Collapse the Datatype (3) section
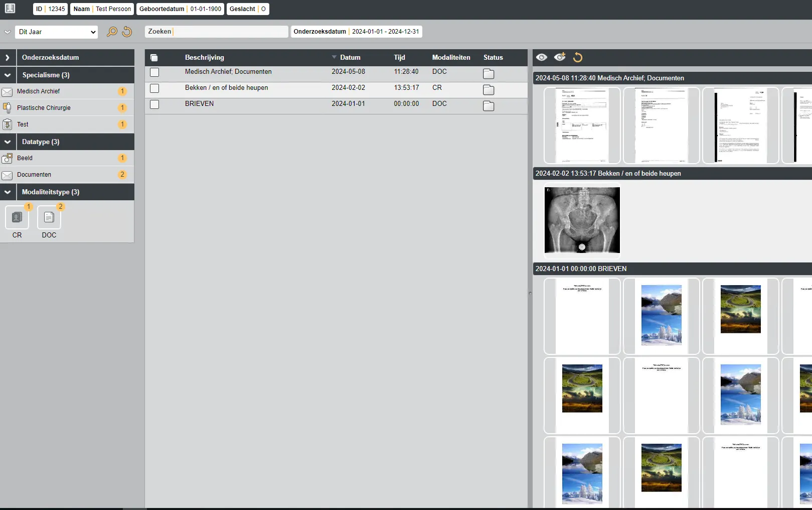Image resolution: width=812 pixels, height=510 pixels. (8, 142)
